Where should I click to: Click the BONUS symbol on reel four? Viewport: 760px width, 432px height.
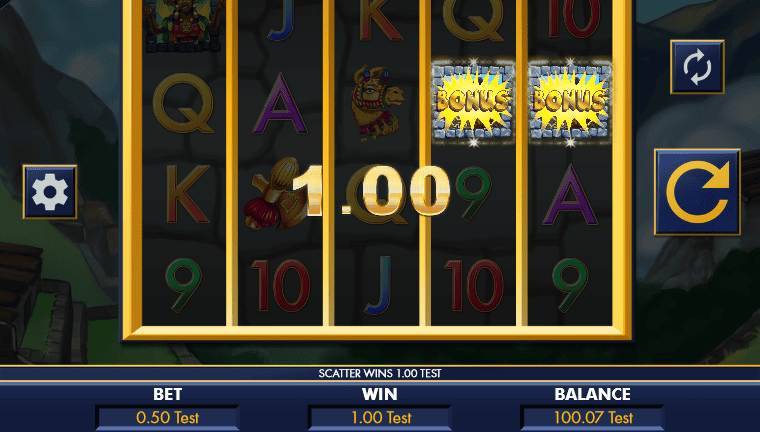tap(473, 102)
